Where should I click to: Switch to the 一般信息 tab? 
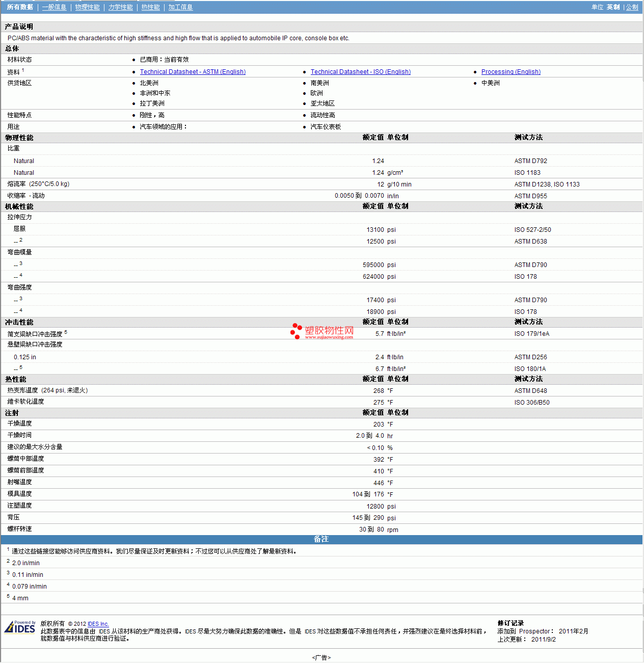(x=54, y=7)
